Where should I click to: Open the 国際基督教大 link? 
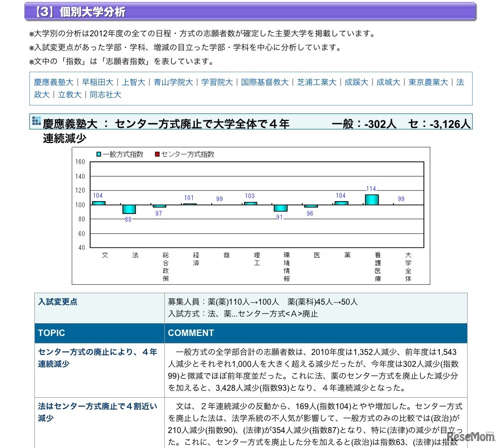(x=265, y=82)
